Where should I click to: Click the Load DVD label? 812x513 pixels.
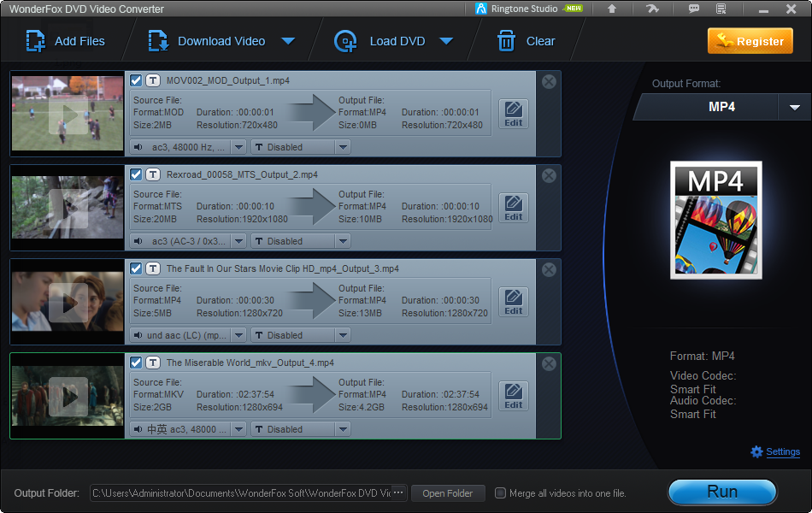point(397,41)
